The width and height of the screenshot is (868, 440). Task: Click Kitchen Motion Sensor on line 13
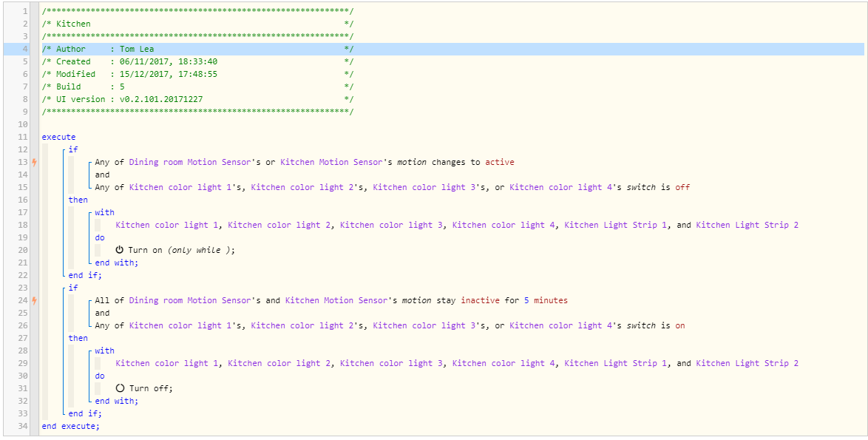331,162
